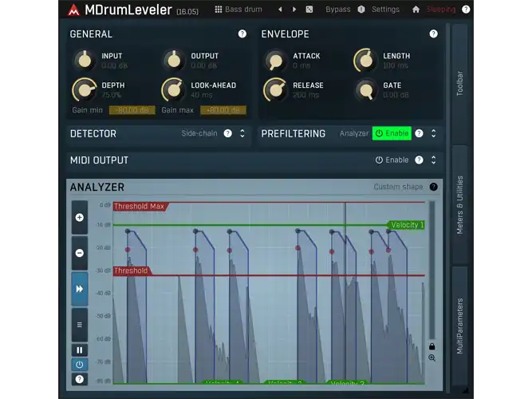Toggle the Detector Side-chain button
The height and width of the screenshot is (399, 532).
199,133
